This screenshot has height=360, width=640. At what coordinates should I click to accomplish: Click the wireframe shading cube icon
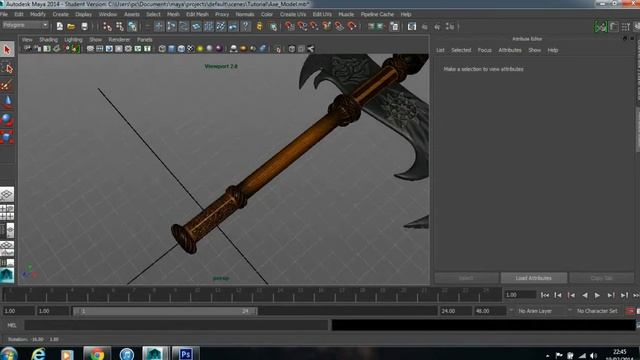162,49
